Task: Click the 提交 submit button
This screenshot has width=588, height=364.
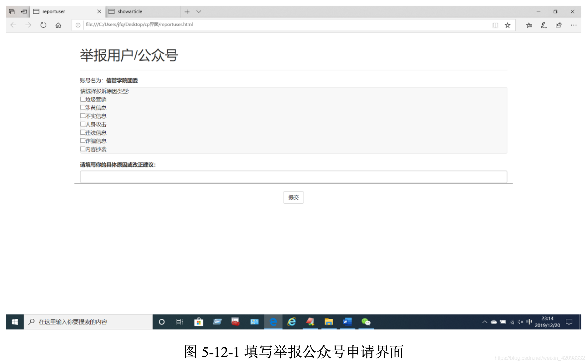Action: (x=293, y=197)
